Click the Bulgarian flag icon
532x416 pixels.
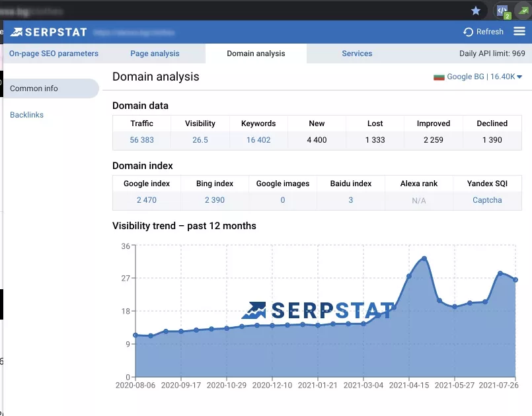(x=439, y=77)
